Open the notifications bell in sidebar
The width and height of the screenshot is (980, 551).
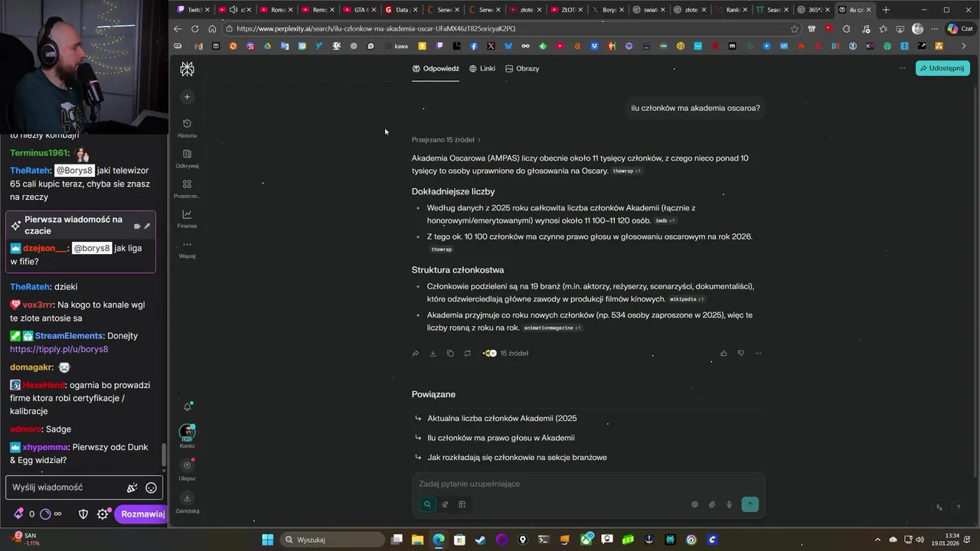tap(187, 406)
